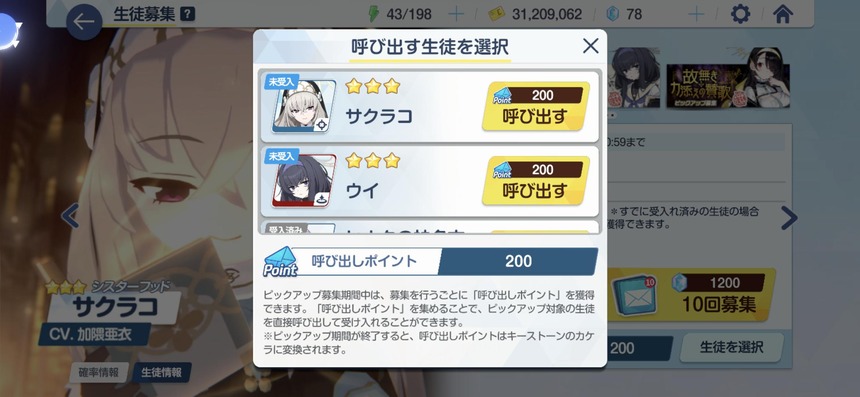860x397 pixels.
Task: Open the 確率情報 tab
Action: tap(99, 373)
